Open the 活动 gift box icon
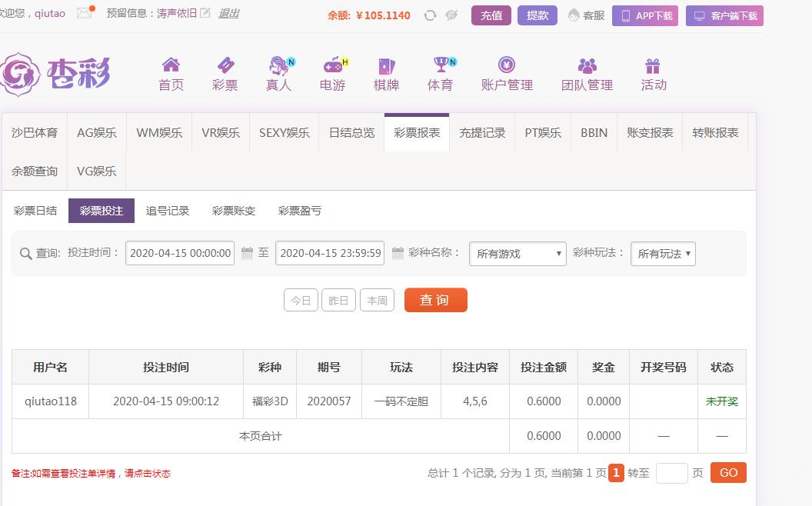812x506 pixels. [x=653, y=65]
